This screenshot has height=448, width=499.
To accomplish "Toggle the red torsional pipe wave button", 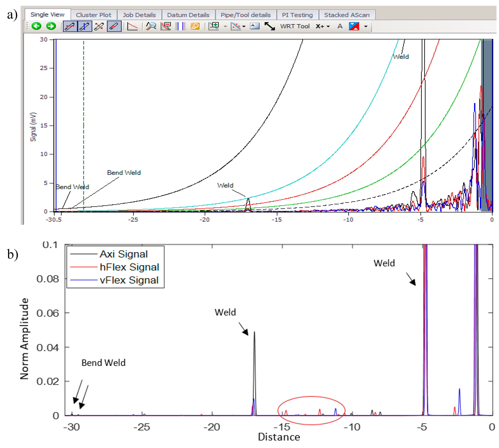I will coord(114,26).
